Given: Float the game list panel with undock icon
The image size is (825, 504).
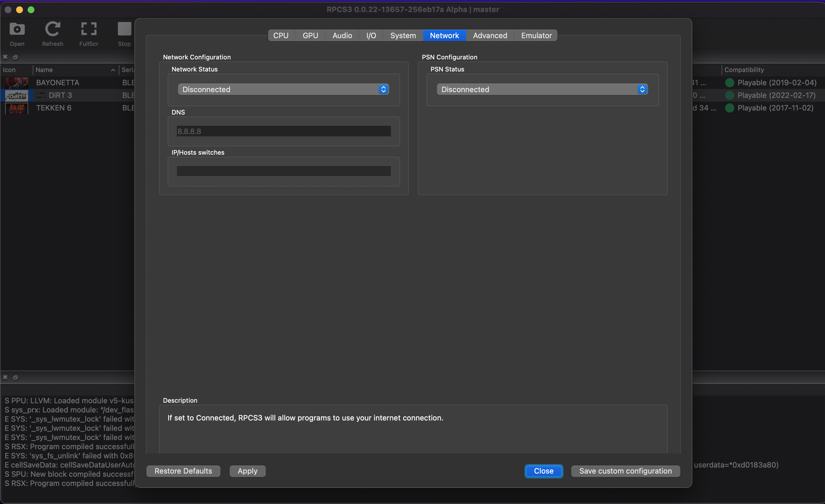Looking at the screenshot, I should [x=16, y=57].
